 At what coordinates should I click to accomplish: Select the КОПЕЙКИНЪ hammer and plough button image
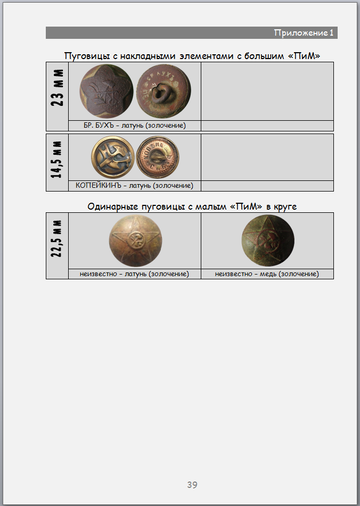pyautogui.click(x=113, y=157)
